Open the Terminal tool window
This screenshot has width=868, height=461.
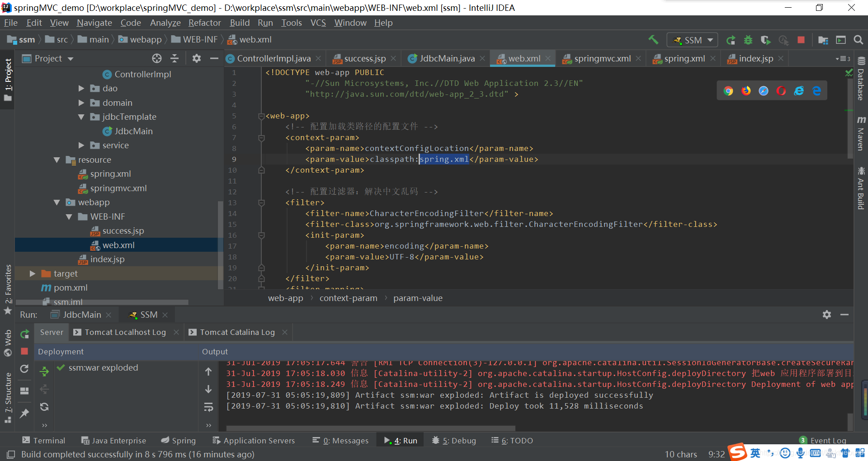[x=44, y=441]
